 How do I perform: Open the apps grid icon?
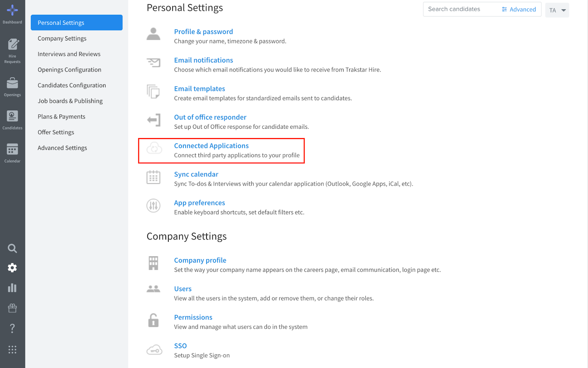(12, 350)
